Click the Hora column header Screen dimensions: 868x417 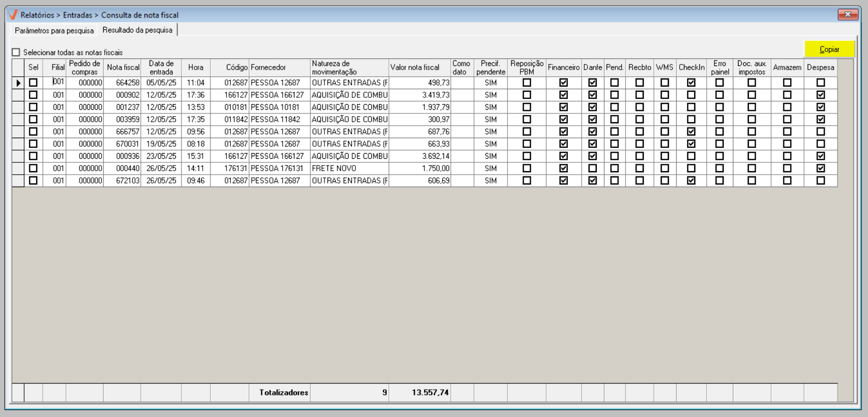[196, 68]
